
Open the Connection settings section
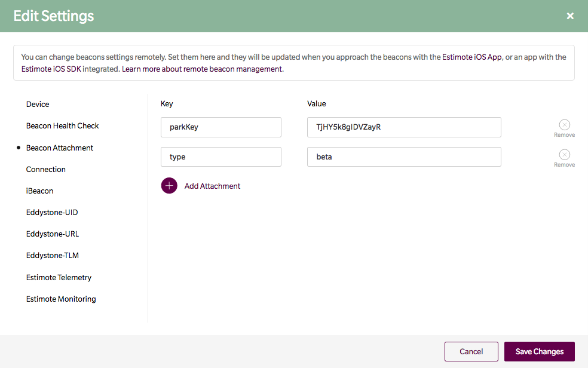pos(46,170)
